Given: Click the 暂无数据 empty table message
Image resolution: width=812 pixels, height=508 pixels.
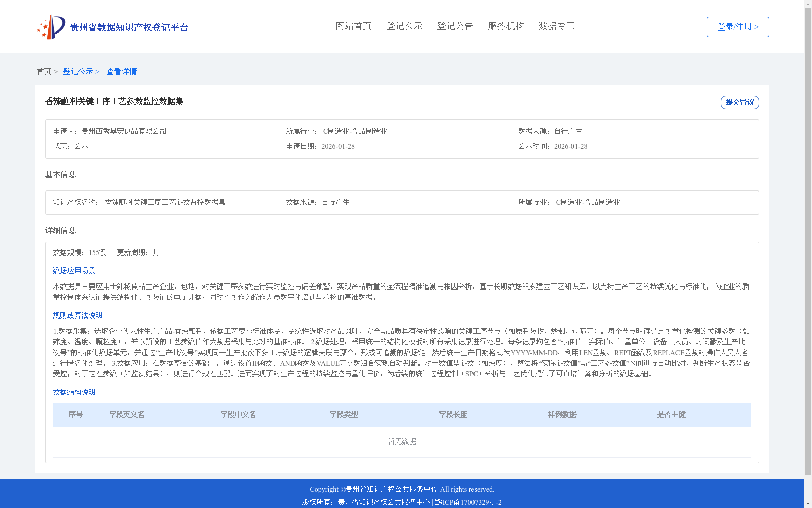Looking at the screenshot, I should click(402, 442).
